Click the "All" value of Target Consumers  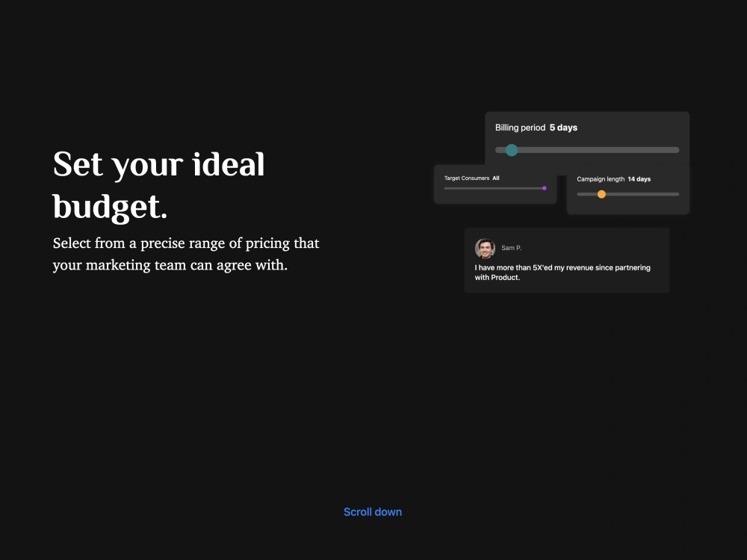pos(495,178)
